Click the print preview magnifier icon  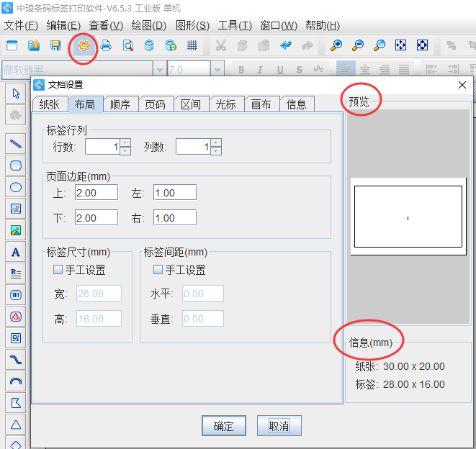(127, 45)
